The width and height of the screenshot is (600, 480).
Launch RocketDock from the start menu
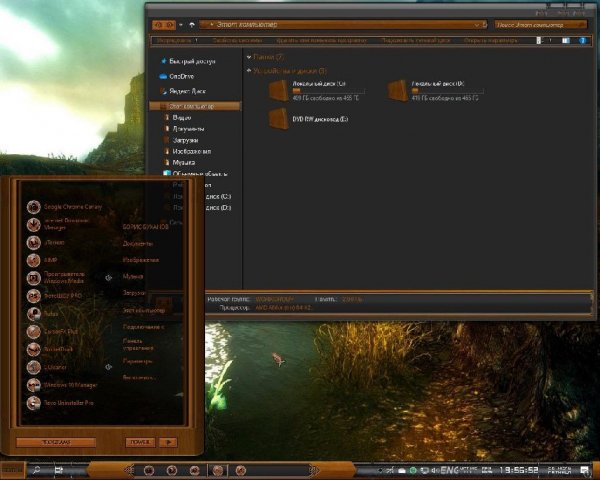coord(50,349)
